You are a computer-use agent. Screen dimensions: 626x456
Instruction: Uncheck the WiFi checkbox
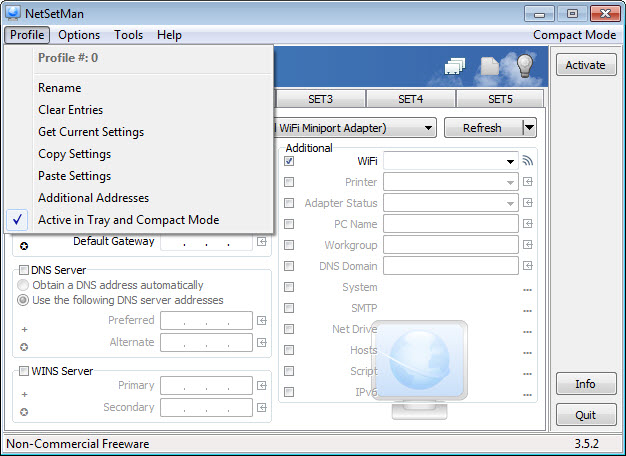coord(289,161)
